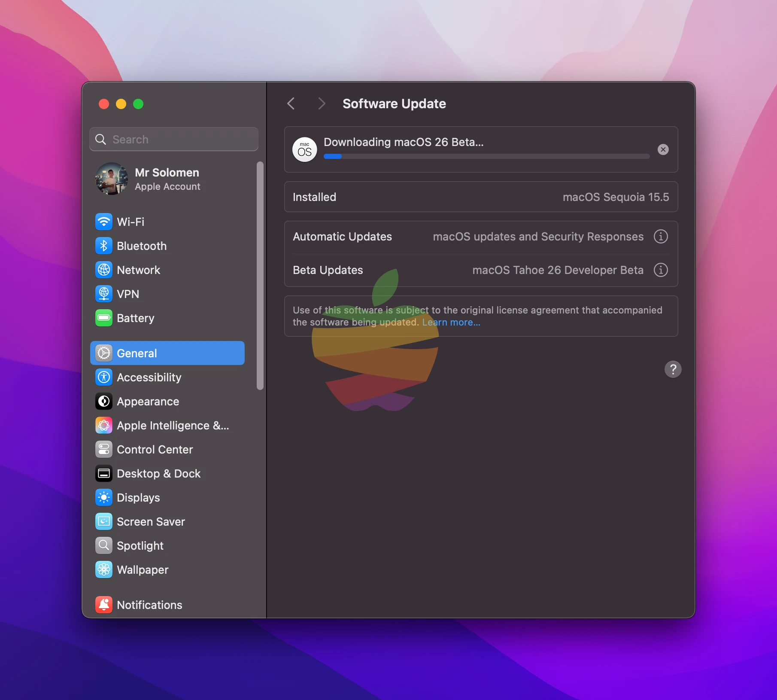Select VPN sidebar label
The image size is (777, 700).
click(128, 294)
